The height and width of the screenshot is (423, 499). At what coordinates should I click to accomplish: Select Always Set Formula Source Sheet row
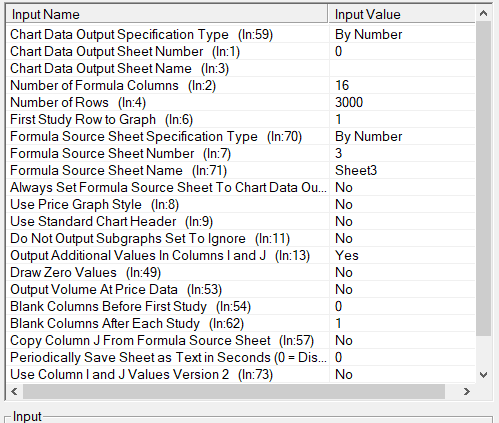point(241,187)
